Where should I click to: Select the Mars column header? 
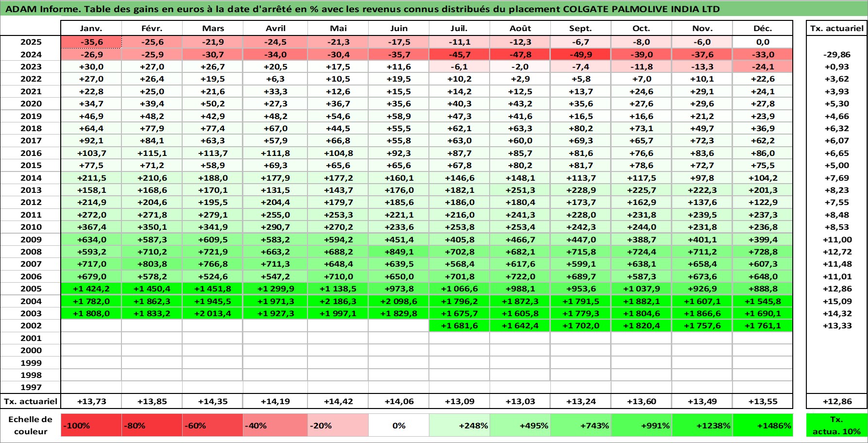click(213, 28)
